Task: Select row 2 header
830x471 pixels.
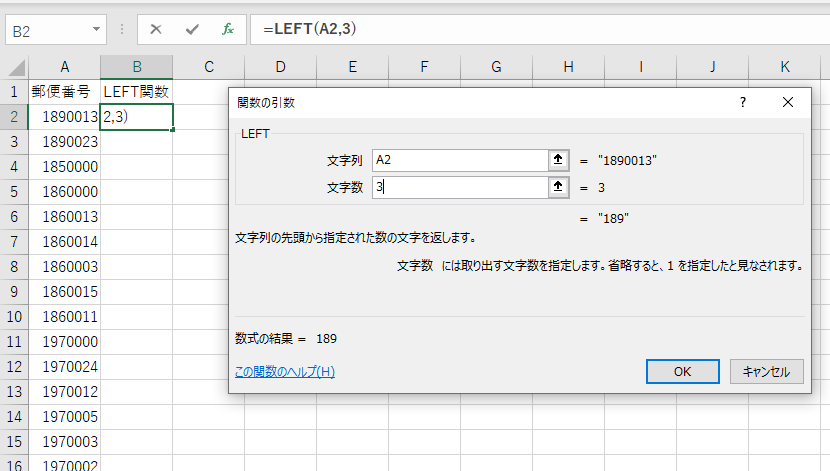Action: pos(14,116)
